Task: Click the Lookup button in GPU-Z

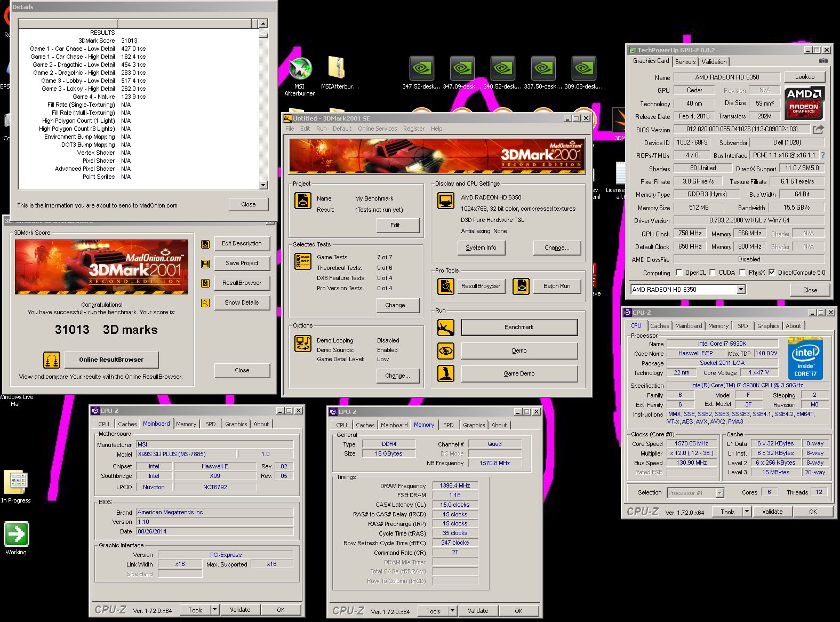Action: pyautogui.click(x=805, y=77)
